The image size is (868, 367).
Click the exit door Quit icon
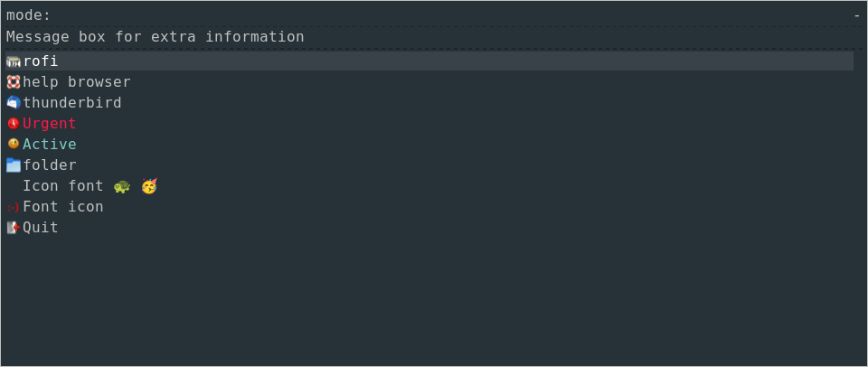(14, 228)
